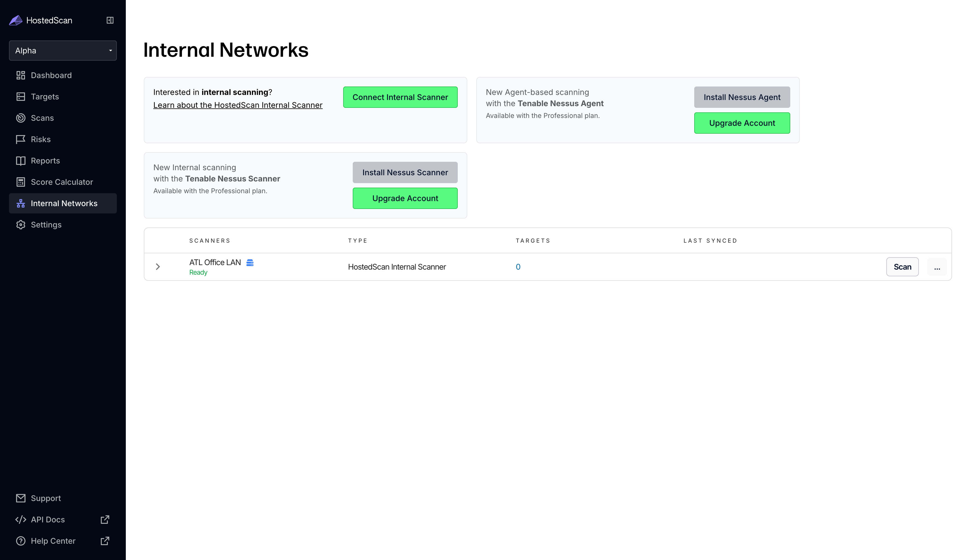Screen dimensions: 970x560
Task: Click the server icon next to ATL Office LAN
Action: click(x=250, y=263)
